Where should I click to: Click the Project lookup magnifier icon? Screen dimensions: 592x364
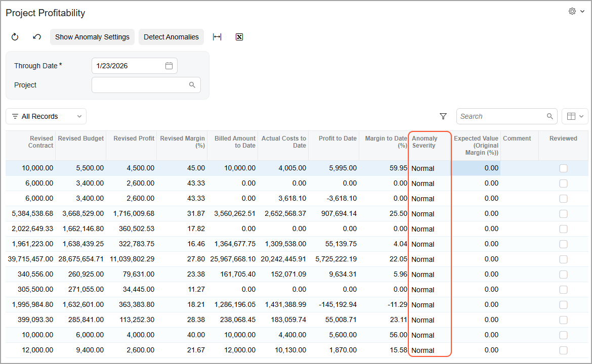pyautogui.click(x=192, y=85)
